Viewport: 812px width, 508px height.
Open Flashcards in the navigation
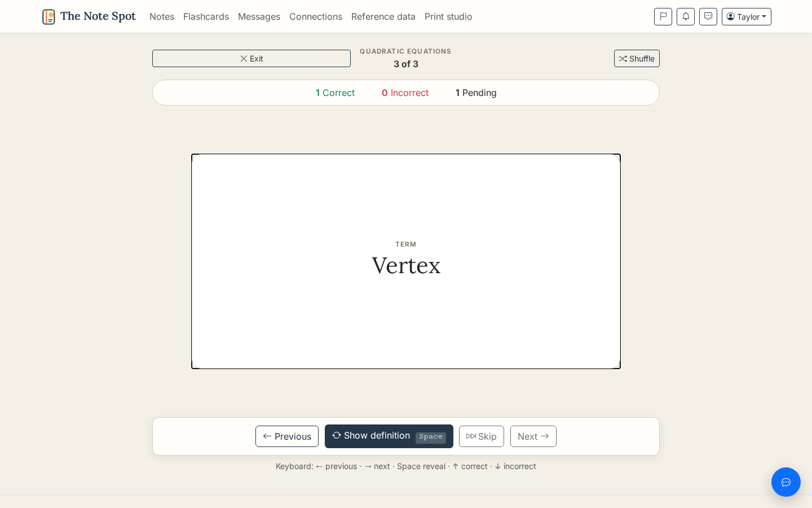(206, 16)
